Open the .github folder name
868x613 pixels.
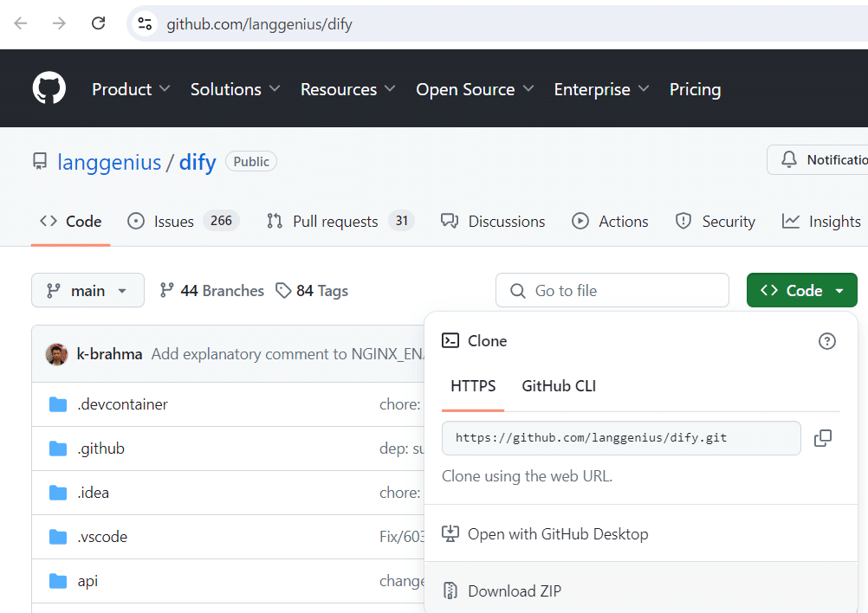(x=100, y=448)
